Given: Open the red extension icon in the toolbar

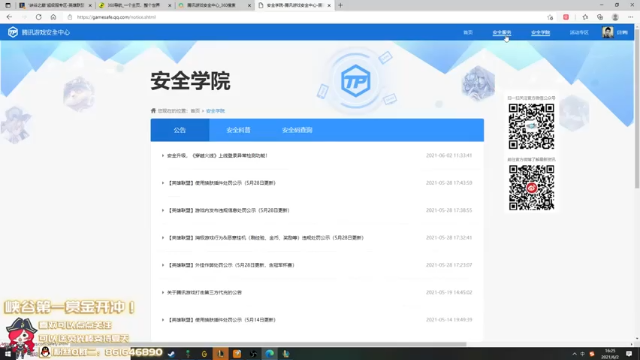Looking at the screenshot, I should pos(566,17).
